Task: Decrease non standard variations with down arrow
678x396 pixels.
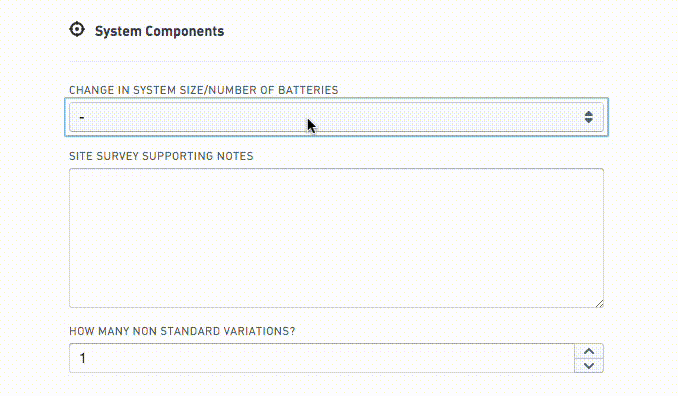Action: pyautogui.click(x=589, y=366)
